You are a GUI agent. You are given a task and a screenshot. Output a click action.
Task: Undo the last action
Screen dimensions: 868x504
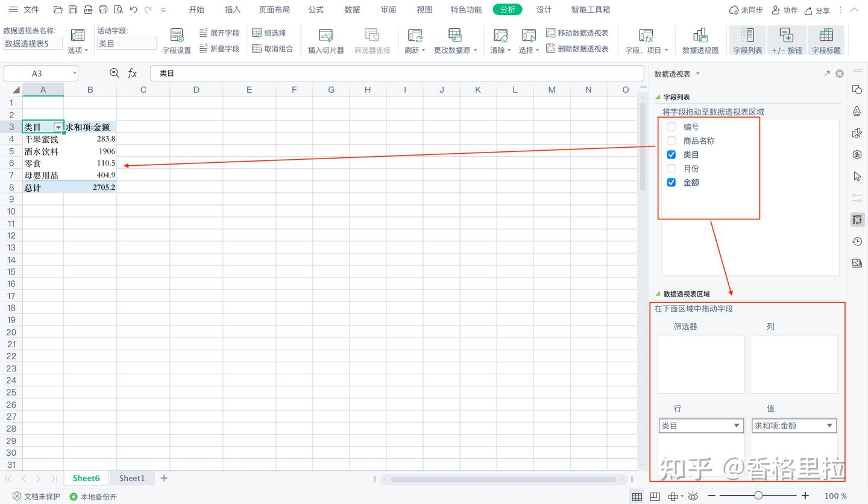click(133, 10)
